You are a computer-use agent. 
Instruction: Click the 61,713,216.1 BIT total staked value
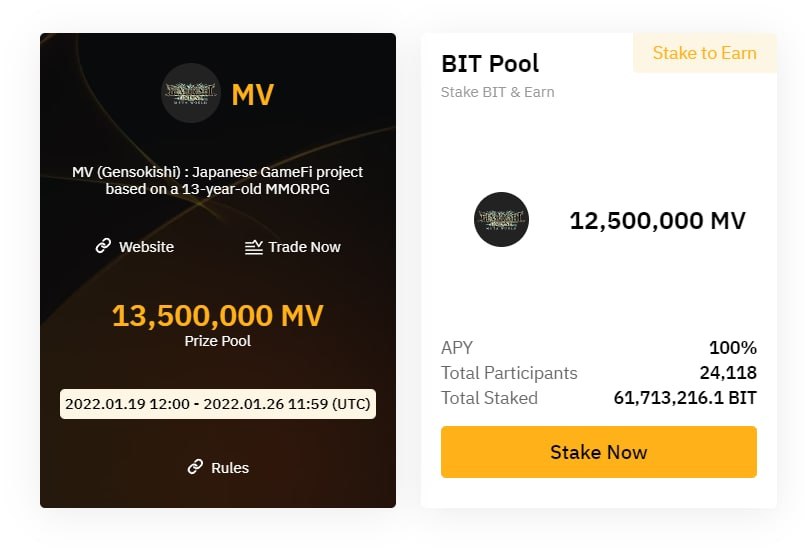[x=685, y=398]
